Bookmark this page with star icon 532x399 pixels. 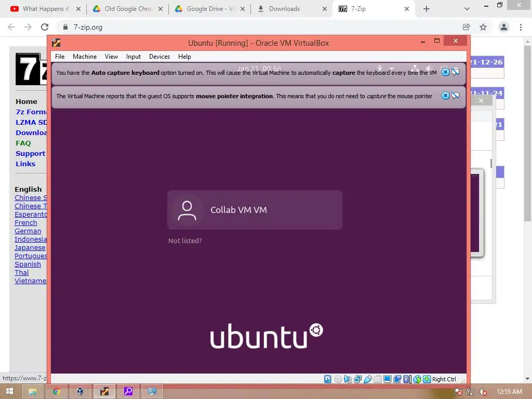[483, 27]
